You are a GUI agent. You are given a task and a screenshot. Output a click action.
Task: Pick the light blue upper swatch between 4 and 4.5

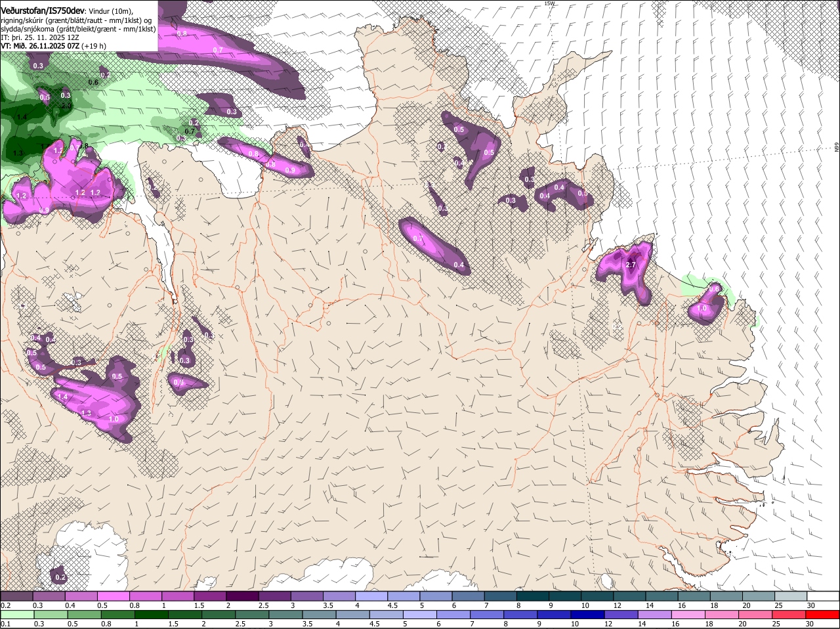[x=371, y=596]
